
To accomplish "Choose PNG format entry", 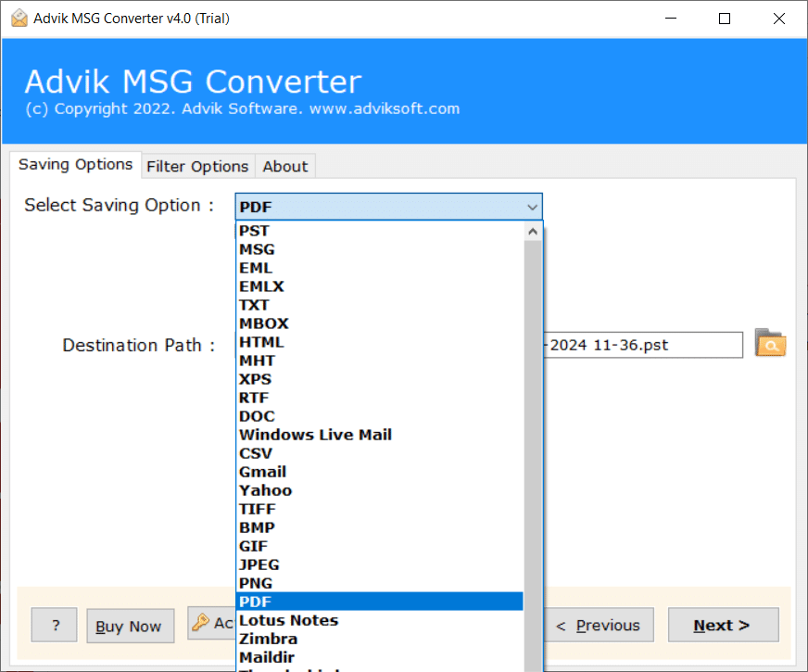I will 380,583.
